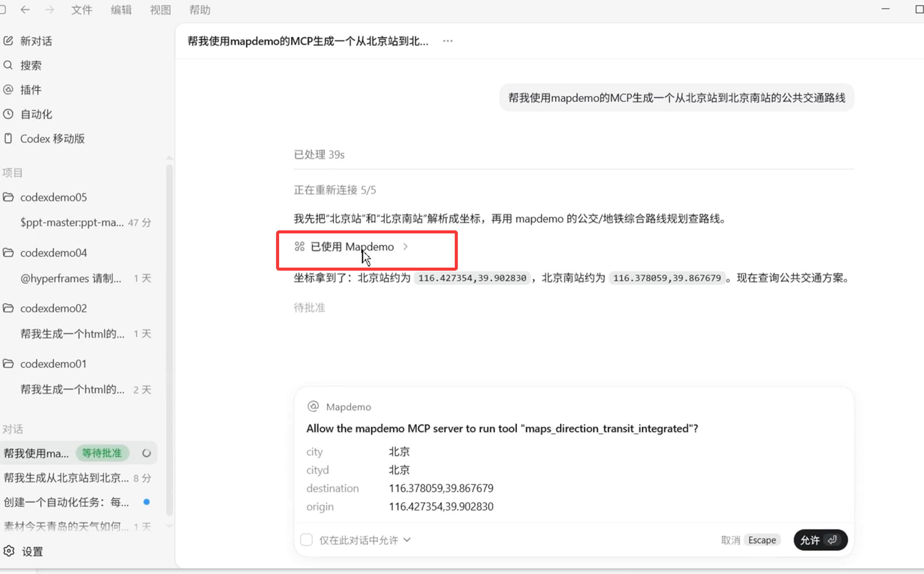Click the origin value 116.427354,39.902830

coord(441,506)
